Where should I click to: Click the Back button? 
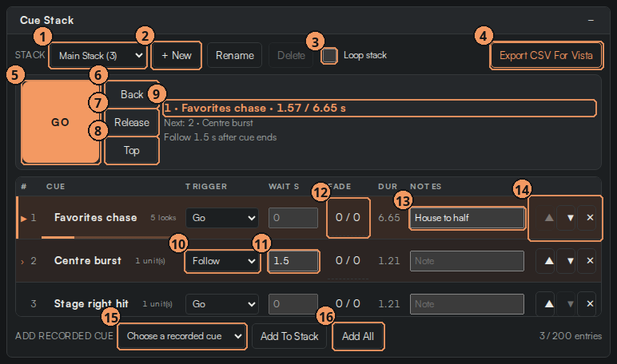coord(132,94)
